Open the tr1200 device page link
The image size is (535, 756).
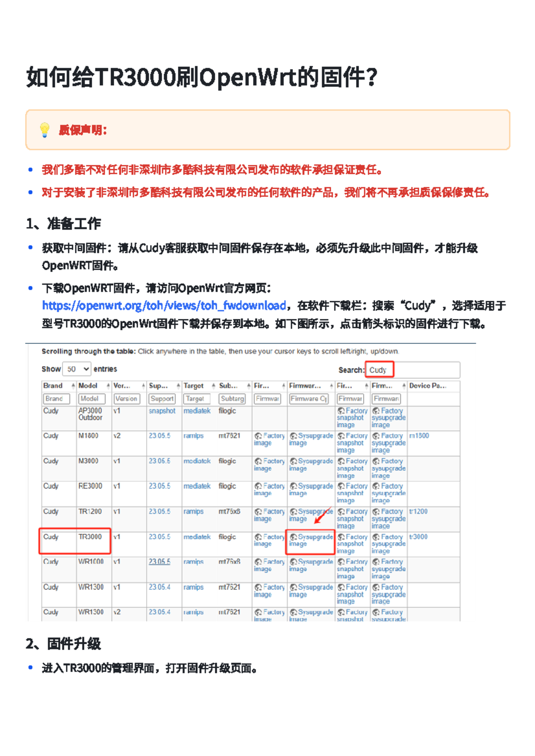[418, 511]
